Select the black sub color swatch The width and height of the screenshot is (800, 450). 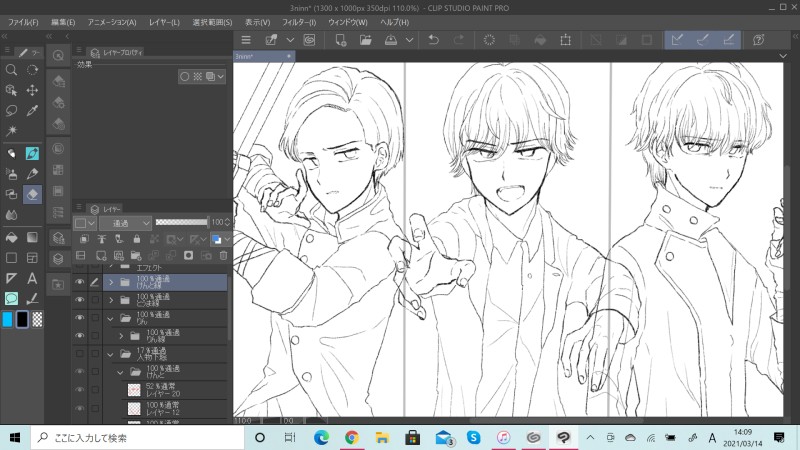click(x=22, y=319)
